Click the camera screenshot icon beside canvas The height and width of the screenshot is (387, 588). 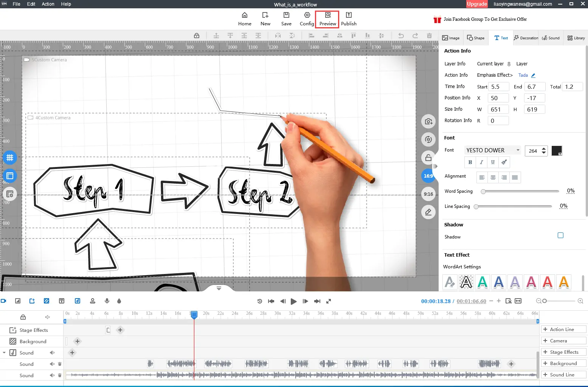click(428, 121)
